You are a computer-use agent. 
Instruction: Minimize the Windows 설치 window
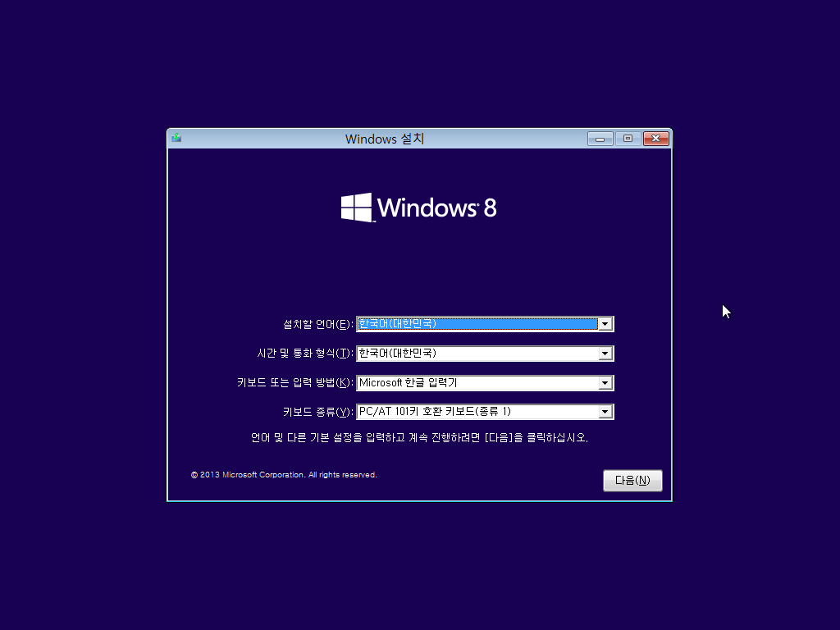[600, 139]
